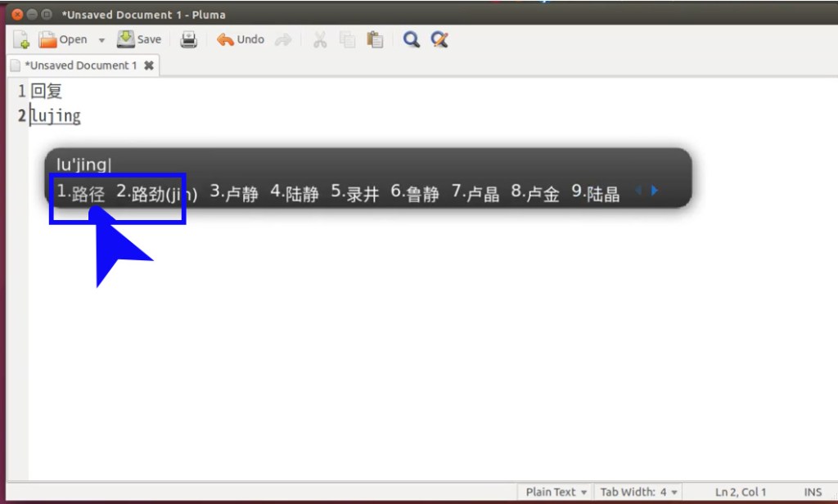Click the Open button
Image resolution: width=838 pixels, height=504 pixels.
tap(64, 39)
